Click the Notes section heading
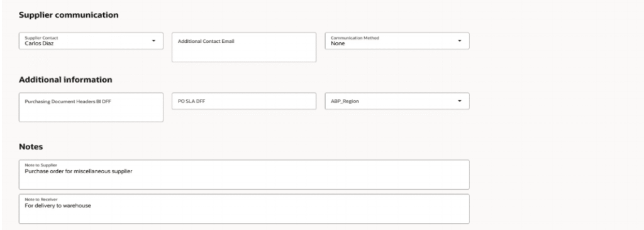Image resolution: width=644 pixels, height=230 pixels. click(x=31, y=147)
